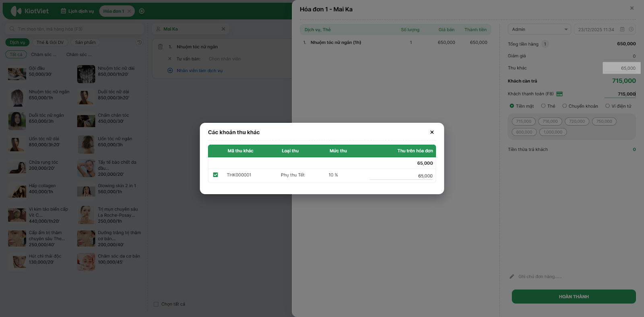
Task: Select the Dịch vụ category tab
Action: click(x=17, y=42)
